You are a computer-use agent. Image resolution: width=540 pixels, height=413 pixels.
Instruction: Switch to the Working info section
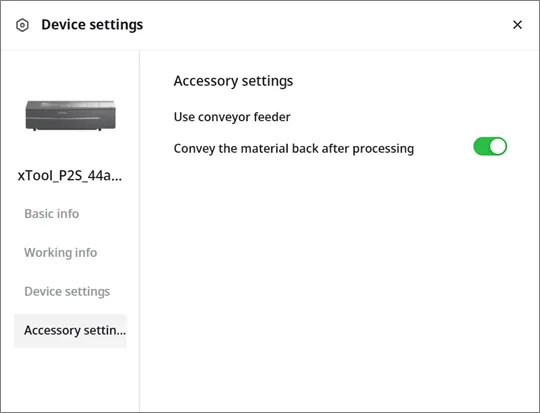coord(61,252)
